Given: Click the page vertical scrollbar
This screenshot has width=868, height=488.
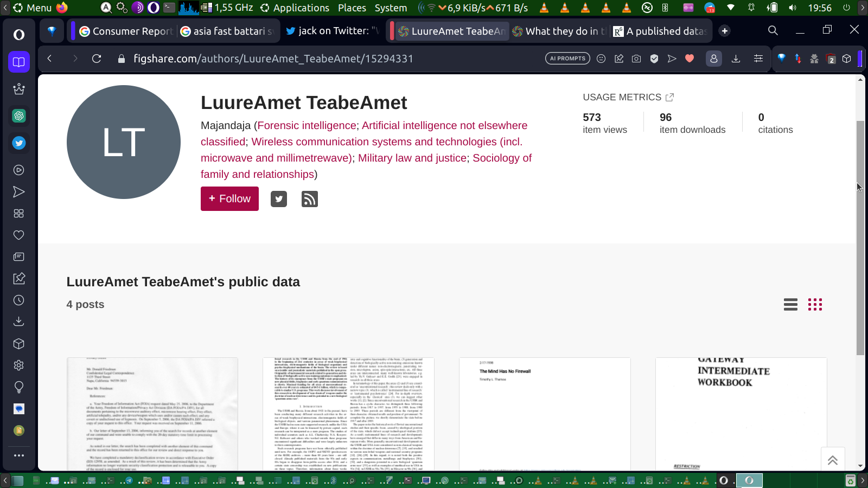Looking at the screenshot, I should click(x=860, y=237).
